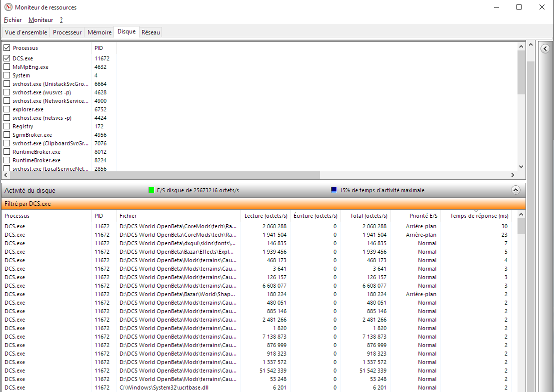
Task: Click 15% de temps d'activité maximale label
Action: click(382, 190)
